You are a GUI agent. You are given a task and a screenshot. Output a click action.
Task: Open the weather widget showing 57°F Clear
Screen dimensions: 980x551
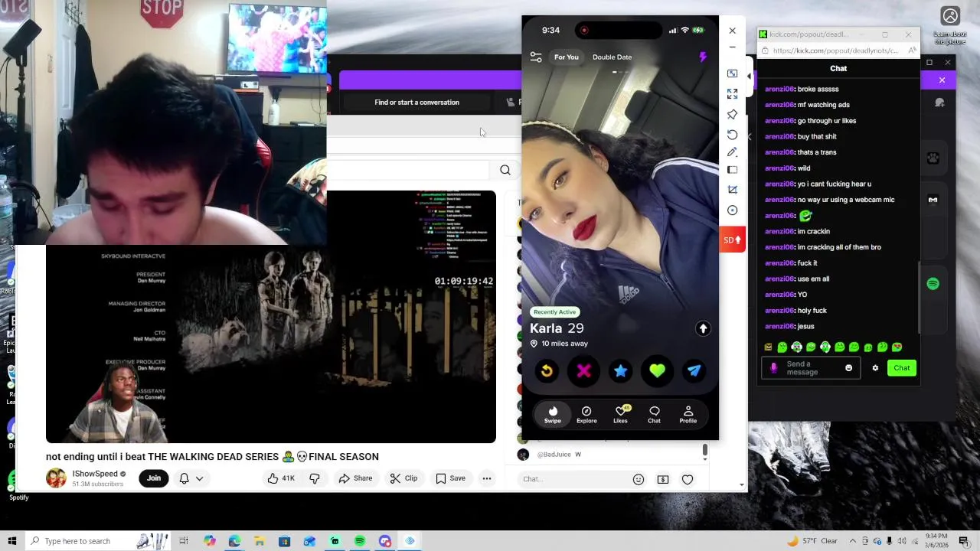point(812,541)
